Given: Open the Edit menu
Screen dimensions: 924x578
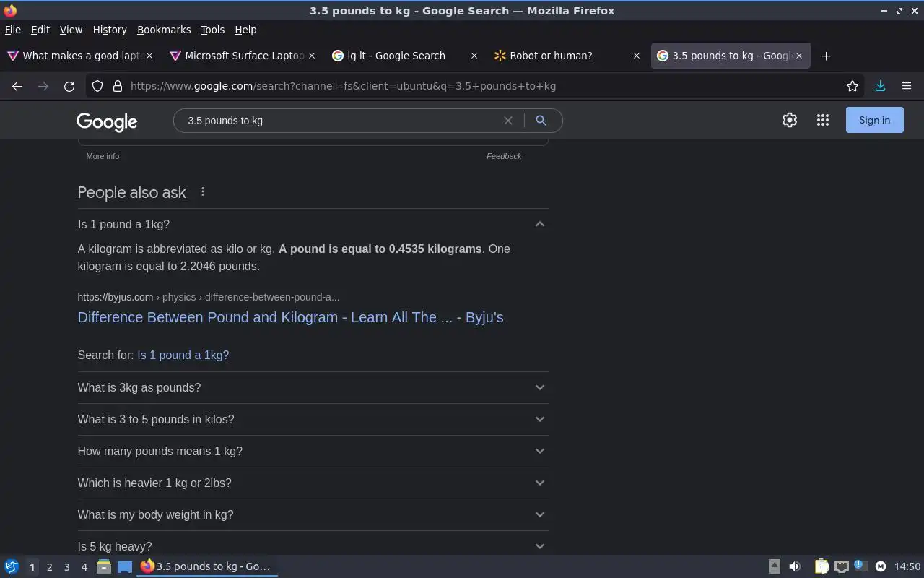Looking at the screenshot, I should pyautogui.click(x=40, y=30).
